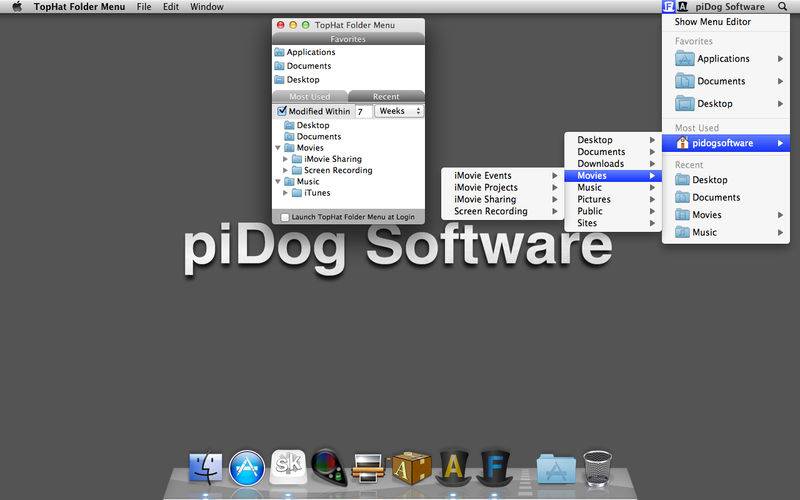Click the Screen Recording folder icon in tree
The image size is (800, 500).
[x=297, y=170]
